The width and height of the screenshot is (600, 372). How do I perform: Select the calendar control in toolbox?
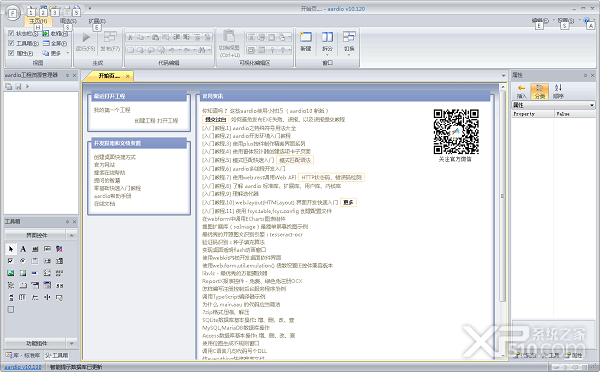coord(47,285)
